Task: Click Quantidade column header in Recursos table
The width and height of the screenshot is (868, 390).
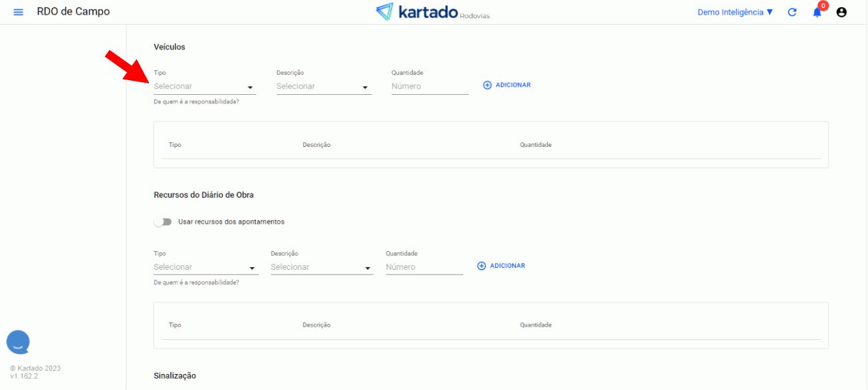Action: click(536, 325)
